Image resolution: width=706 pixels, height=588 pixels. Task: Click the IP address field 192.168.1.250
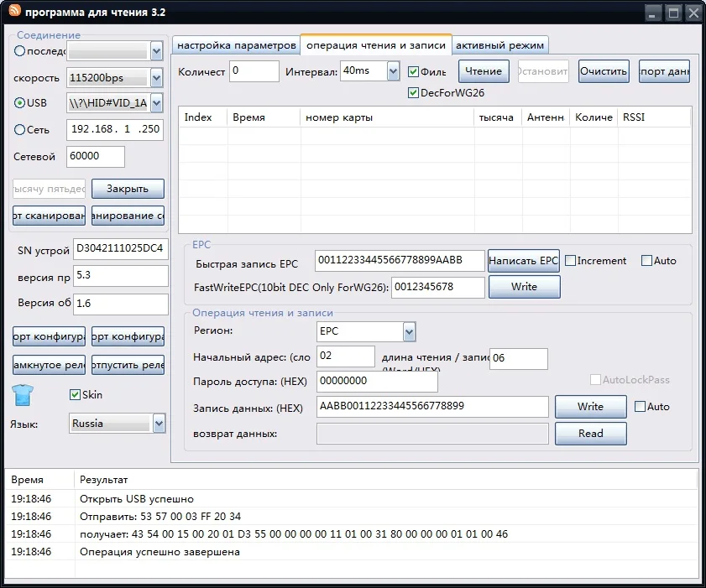[x=115, y=129]
